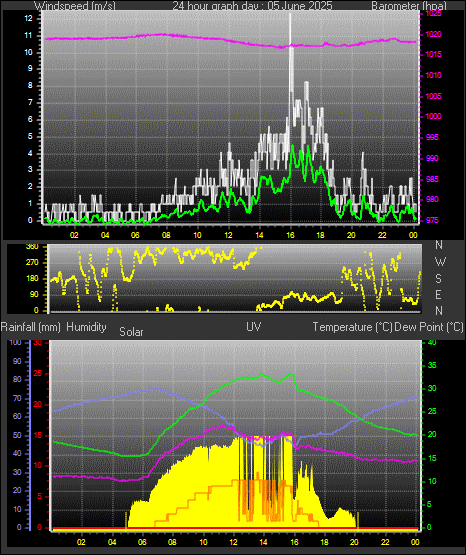Select the "UV" label

coord(254,327)
